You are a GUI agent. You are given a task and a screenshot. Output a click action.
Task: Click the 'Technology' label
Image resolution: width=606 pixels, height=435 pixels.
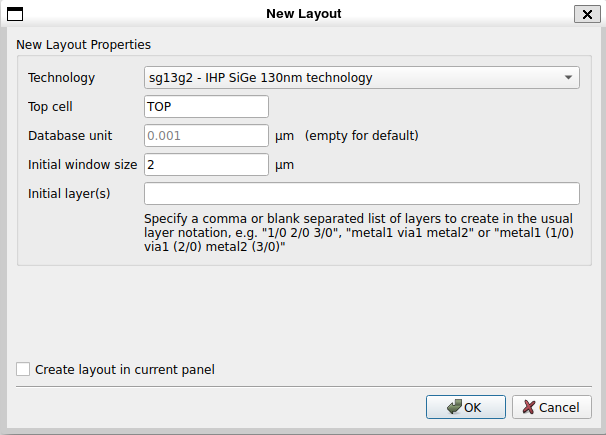(x=62, y=77)
